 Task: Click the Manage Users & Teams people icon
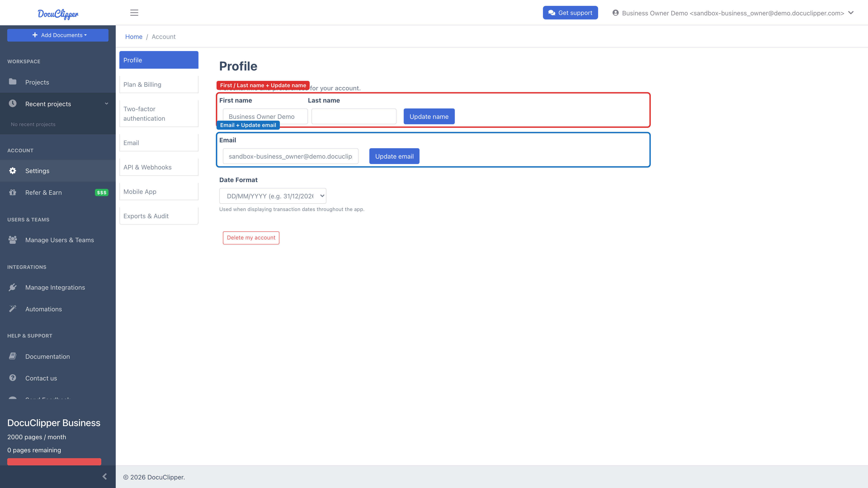pyautogui.click(x=12, y=240)
